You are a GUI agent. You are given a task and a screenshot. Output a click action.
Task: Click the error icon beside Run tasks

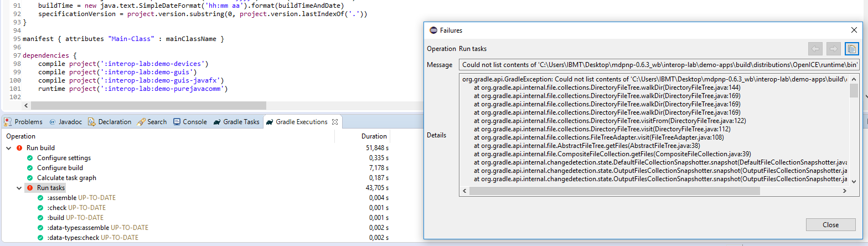click(x=30, y=188)
